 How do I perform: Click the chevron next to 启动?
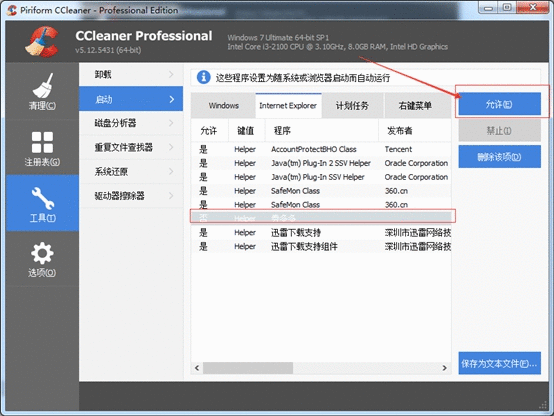click(172, 99)
